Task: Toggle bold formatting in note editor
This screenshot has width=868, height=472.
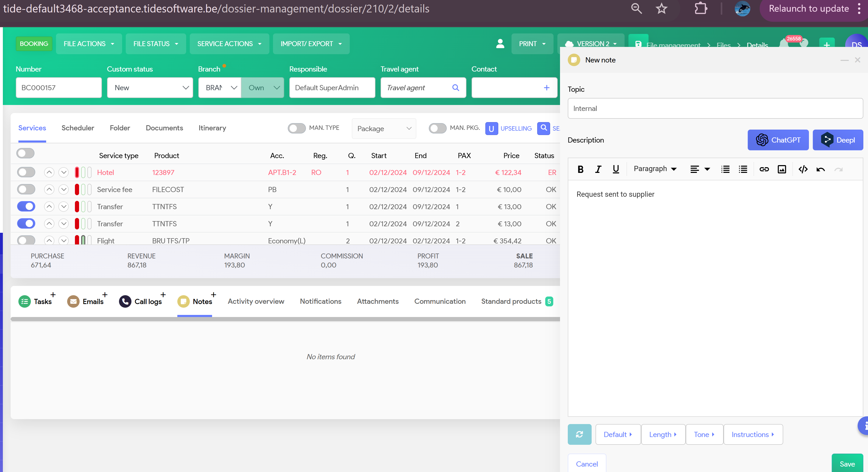Action: tap(580, 169)
